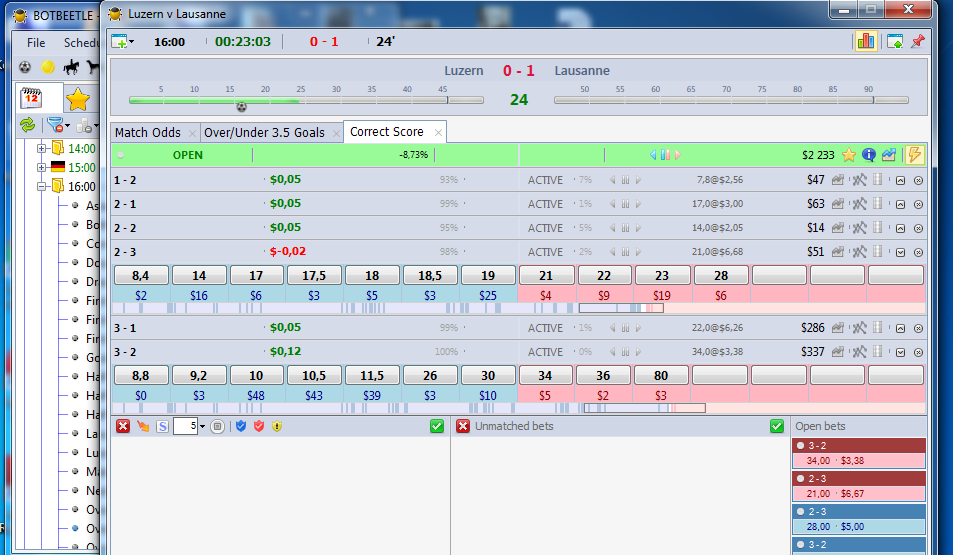The height and width of the screenshot is (555, 953).
Task: Open the market chart icon in OPEN bar
Action: (x=889, y=155)
